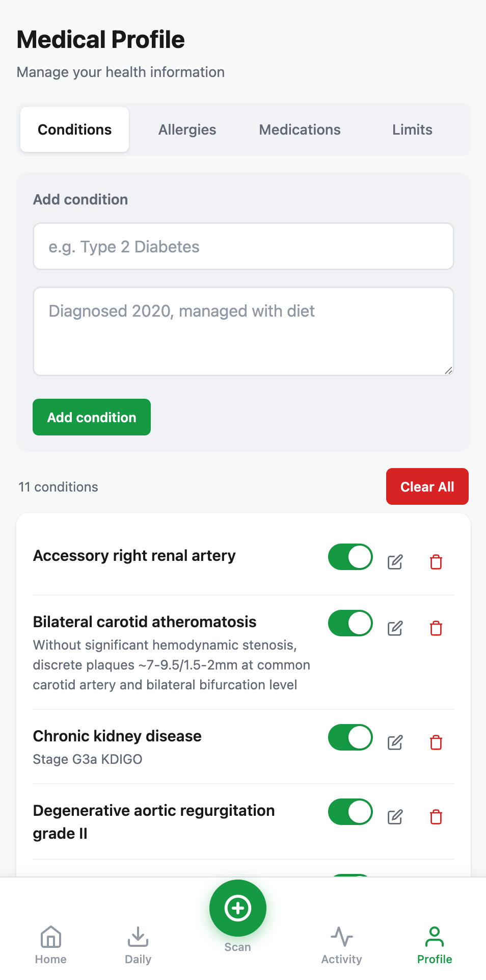Edit the Bilateral carotid atheromatosis notes
This screenshot has width=486, height=980.
(x=395, y=628)
